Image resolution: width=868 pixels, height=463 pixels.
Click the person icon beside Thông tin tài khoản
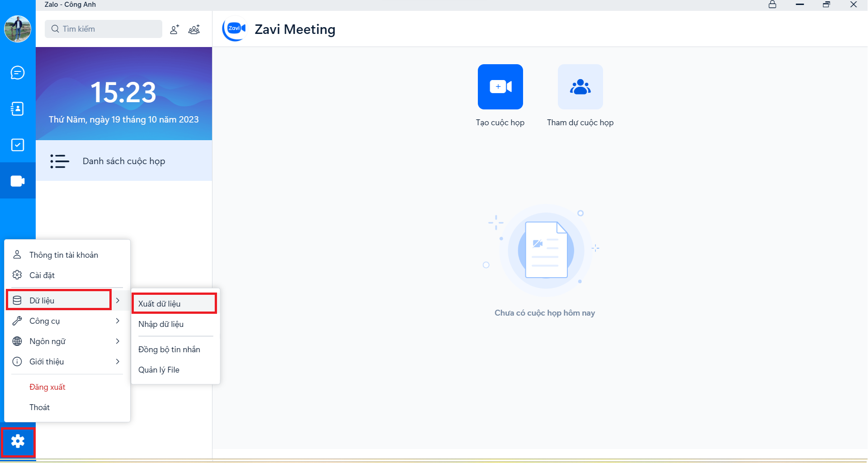point(17,255)
